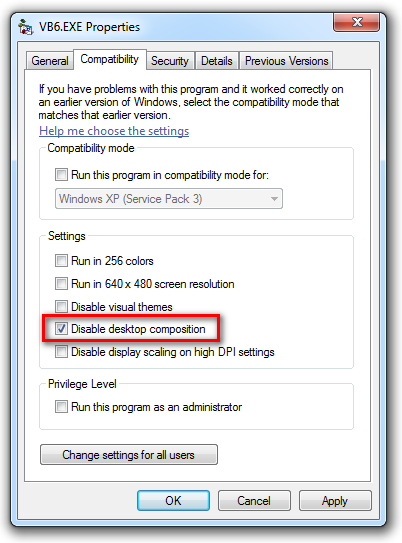
Task: Click the compatibility mode dropdown arrow
Action: click(x=274, y=199)
